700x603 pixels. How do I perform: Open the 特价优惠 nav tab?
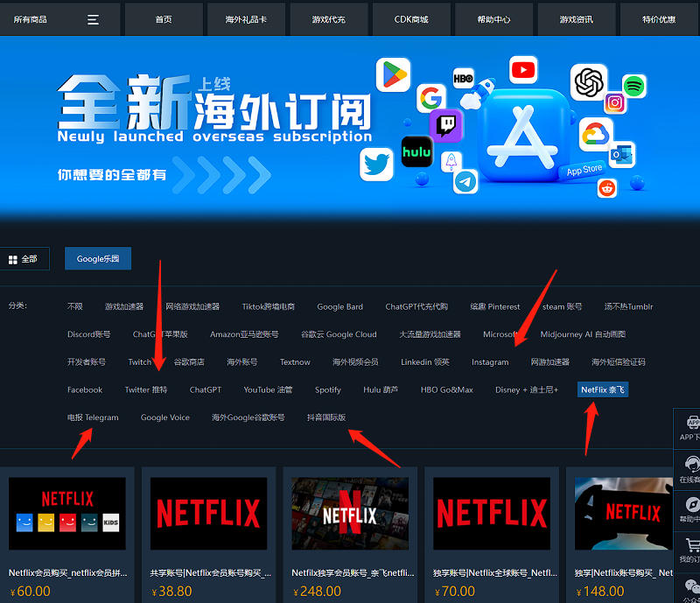pos(659,19)
